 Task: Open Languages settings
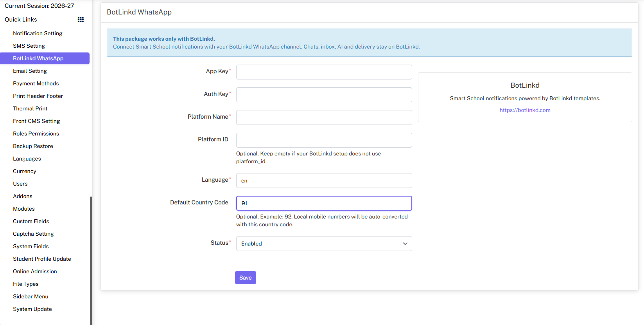[27, 159]
